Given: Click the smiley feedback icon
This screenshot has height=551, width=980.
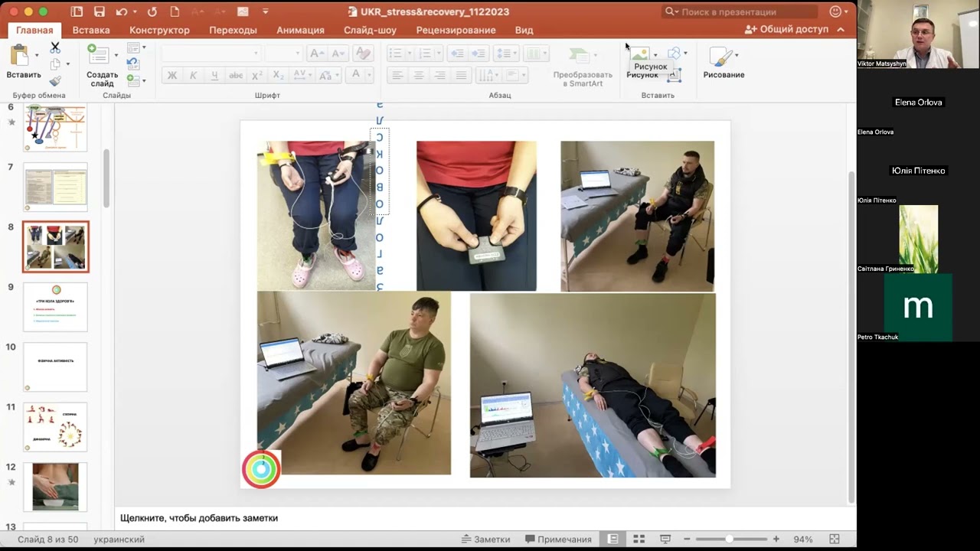Looking at the screenshot, I should (835, 11).
